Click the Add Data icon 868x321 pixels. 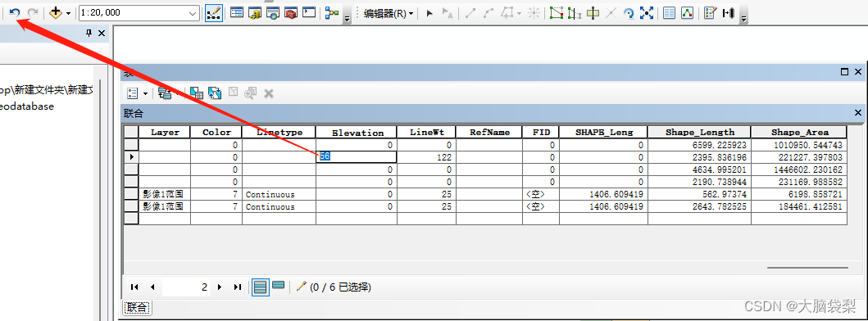(x=56, y=13)
